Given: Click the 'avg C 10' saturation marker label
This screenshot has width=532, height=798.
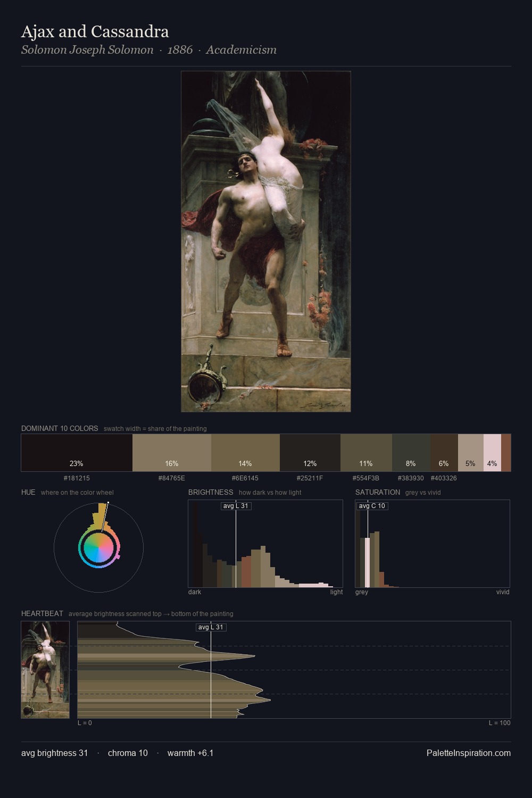Looking at the screenshot, I should tap(372, 506).
